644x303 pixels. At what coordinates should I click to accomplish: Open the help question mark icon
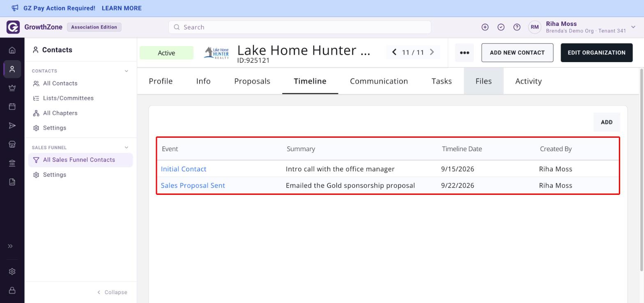517,27
